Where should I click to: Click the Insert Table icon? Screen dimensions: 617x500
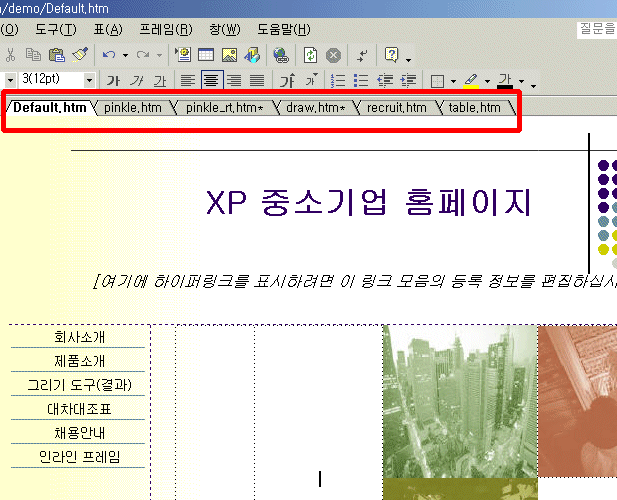(206, 55)
